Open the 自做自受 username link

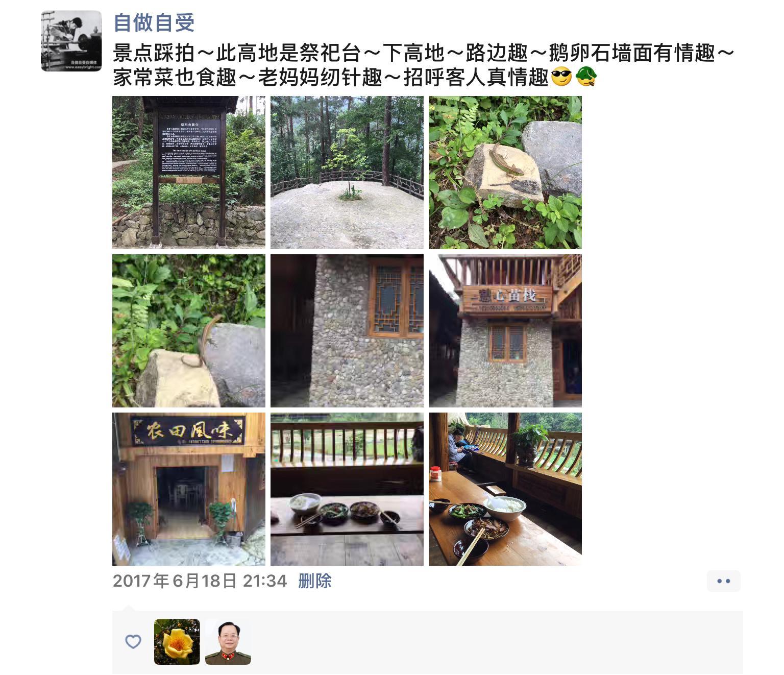[154, 23]
